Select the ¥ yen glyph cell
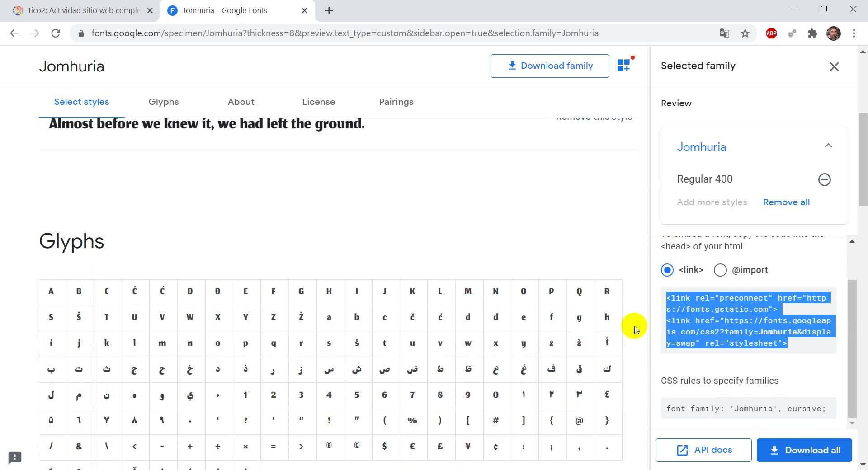 (x=468, y=446)
